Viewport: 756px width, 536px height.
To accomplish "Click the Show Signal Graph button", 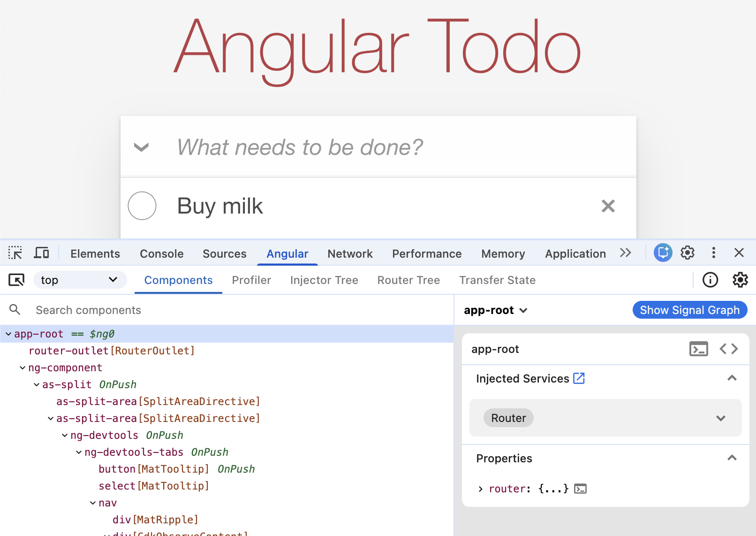I will click(689, 310).
